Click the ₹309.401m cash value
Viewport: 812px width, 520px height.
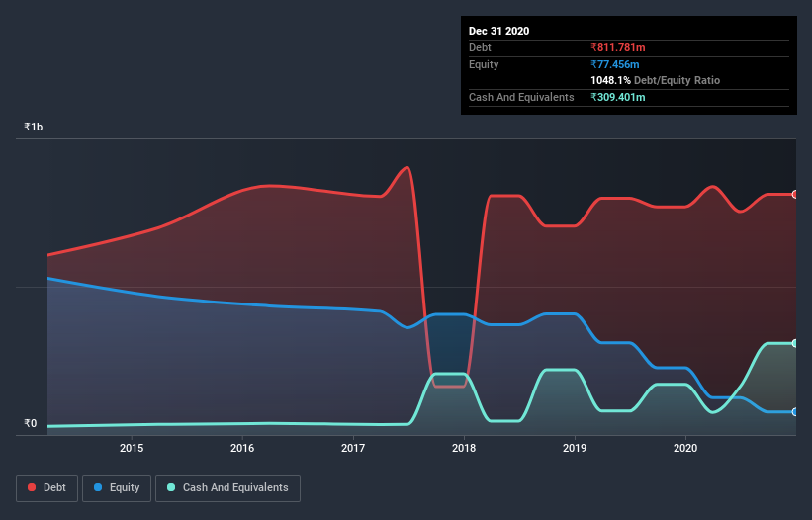618,97
